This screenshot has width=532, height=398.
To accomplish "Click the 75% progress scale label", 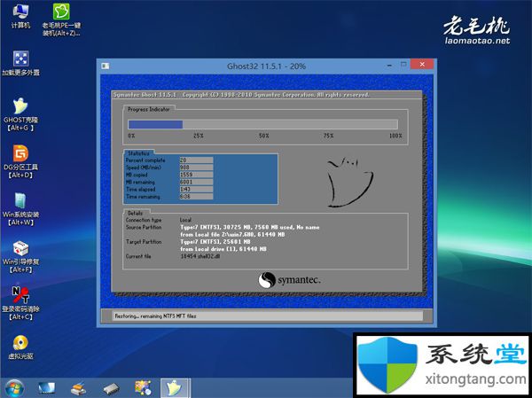I will [328, 136].
